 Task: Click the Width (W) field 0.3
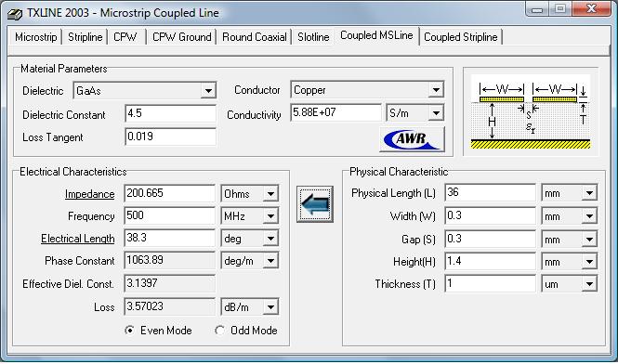(x=491, y=215)
